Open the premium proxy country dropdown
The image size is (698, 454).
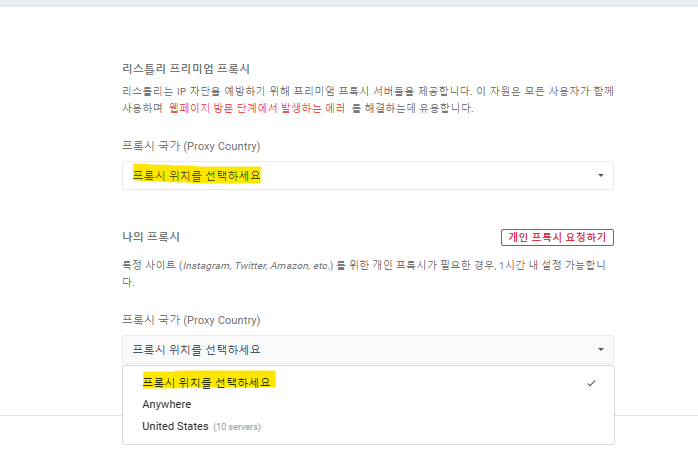coord(367,176)
